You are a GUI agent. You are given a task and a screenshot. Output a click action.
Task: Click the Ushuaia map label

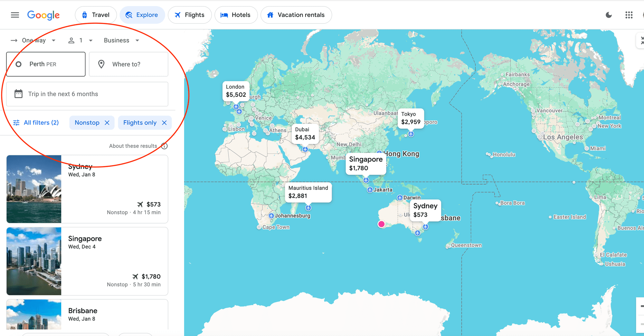click(615, 264)
